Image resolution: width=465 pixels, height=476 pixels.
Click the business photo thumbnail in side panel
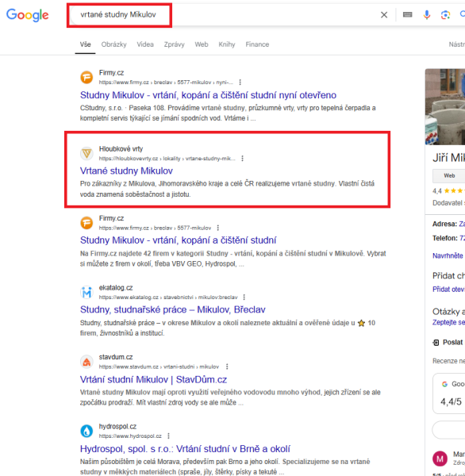point(445,107)
